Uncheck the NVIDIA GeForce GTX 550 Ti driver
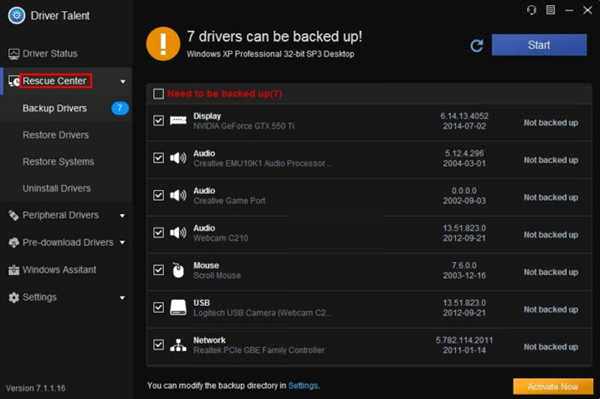This screenshot has width=600, height=399. click(x=158, y=121)
